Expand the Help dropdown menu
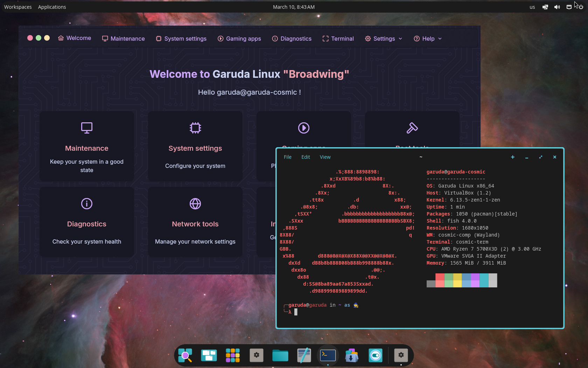This screenshot has height=368, width=588. pyautogui.click(x=428, y=39)
